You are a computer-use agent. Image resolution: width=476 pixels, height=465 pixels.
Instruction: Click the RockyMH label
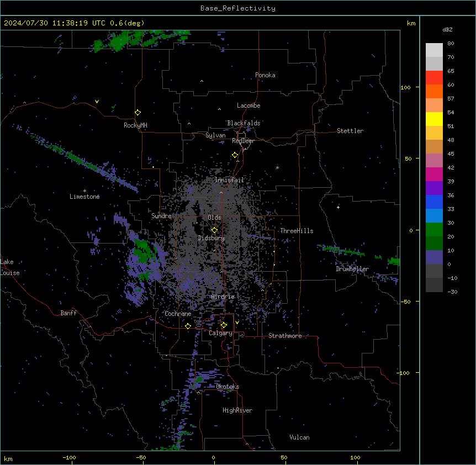tap(135, 125)
